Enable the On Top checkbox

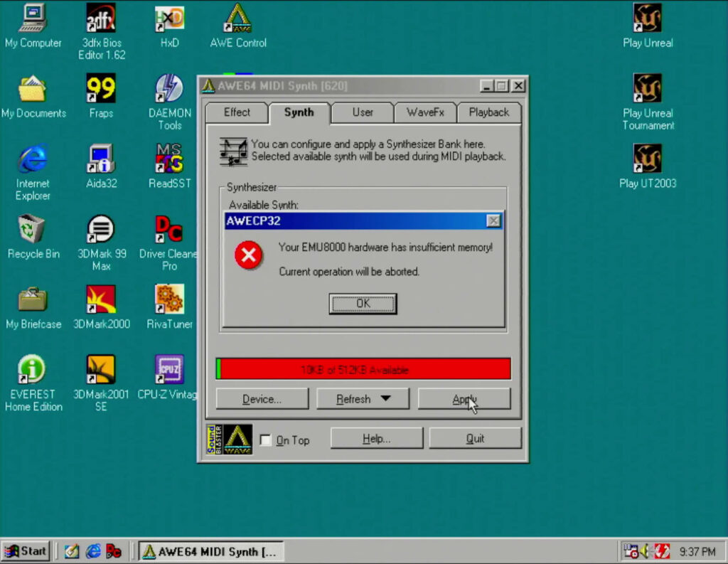266,440
